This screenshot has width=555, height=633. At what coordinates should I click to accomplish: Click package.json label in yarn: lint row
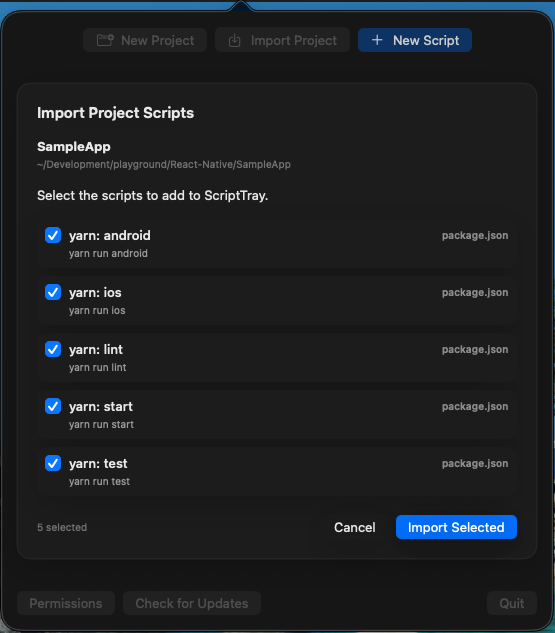[x=475, y=349]
